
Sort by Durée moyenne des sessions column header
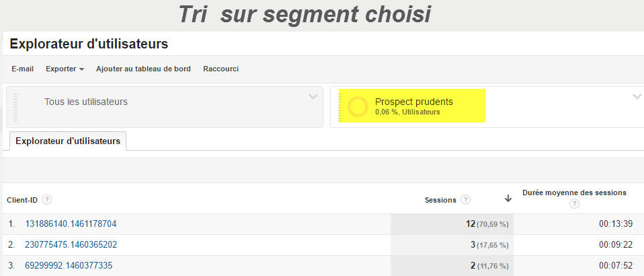coord(574,193)
